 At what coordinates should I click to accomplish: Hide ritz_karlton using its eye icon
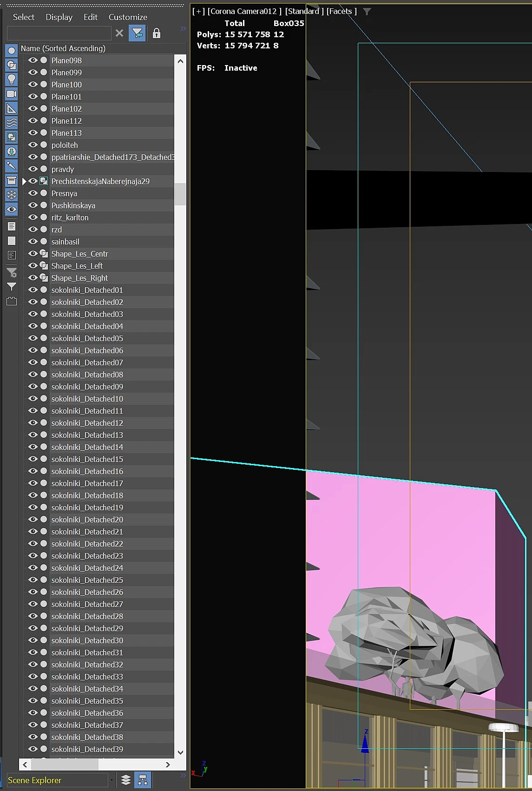(33, 217)
